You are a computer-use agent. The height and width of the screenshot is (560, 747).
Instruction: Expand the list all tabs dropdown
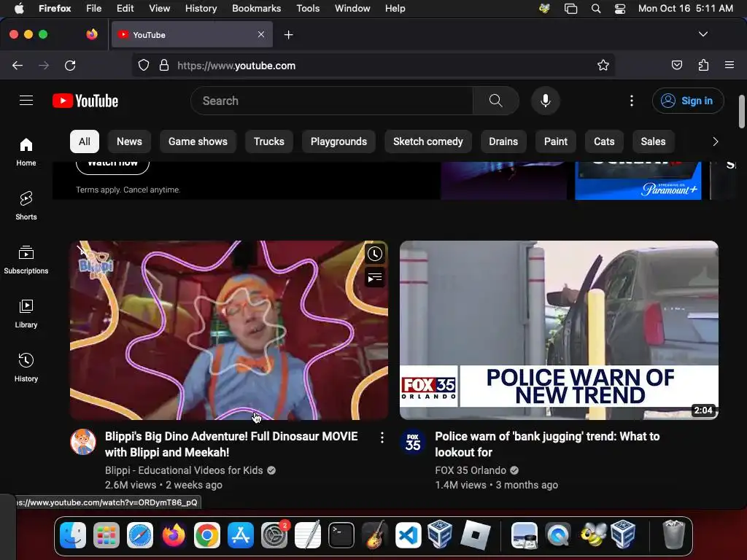click(703, 34)
